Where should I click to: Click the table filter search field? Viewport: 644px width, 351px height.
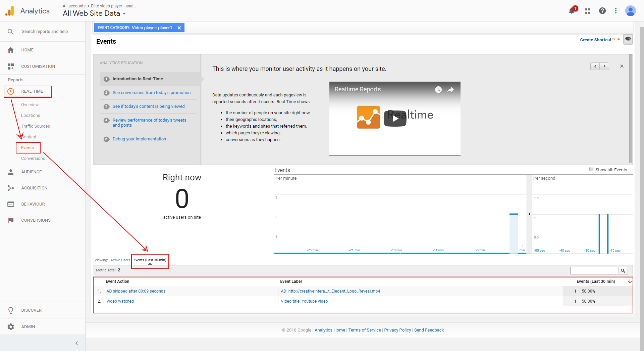(x=594, y=271)
